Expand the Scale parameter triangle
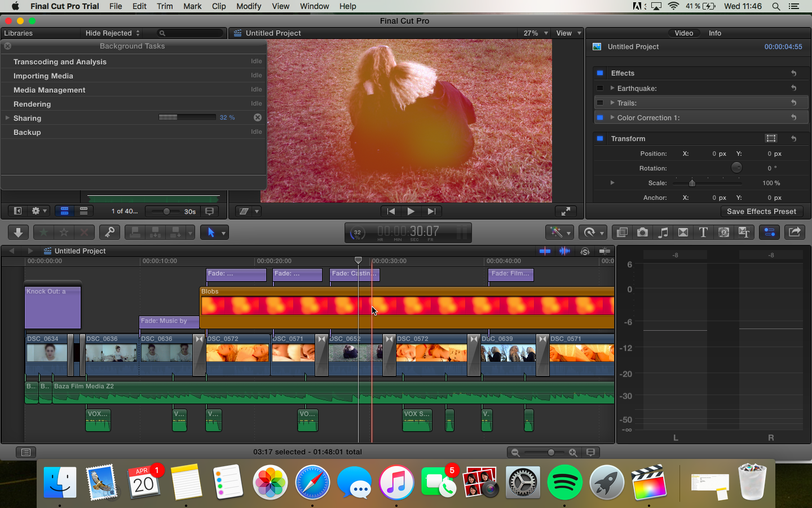812x508 pixels. coord(612,183)
